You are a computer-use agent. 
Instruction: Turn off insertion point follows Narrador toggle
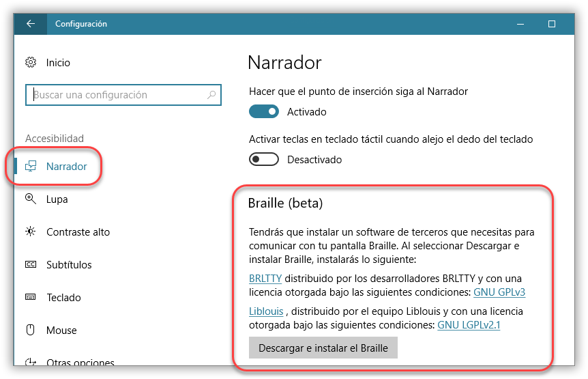pyautogui.click(x=264, y=111)
